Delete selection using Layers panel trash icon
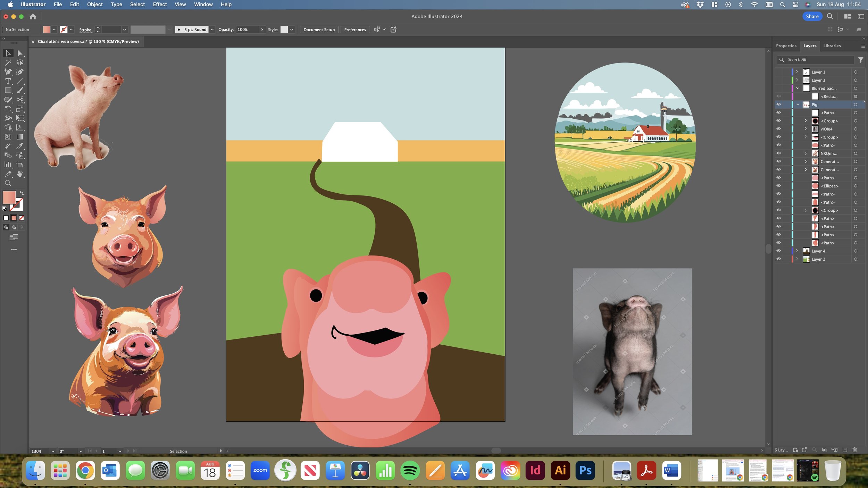The height and width of the screenshot is (488, 868). tap(854, 450)
